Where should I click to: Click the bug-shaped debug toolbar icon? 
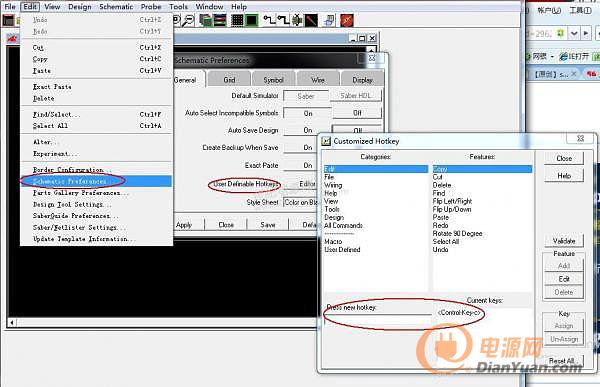coord(297,20)
